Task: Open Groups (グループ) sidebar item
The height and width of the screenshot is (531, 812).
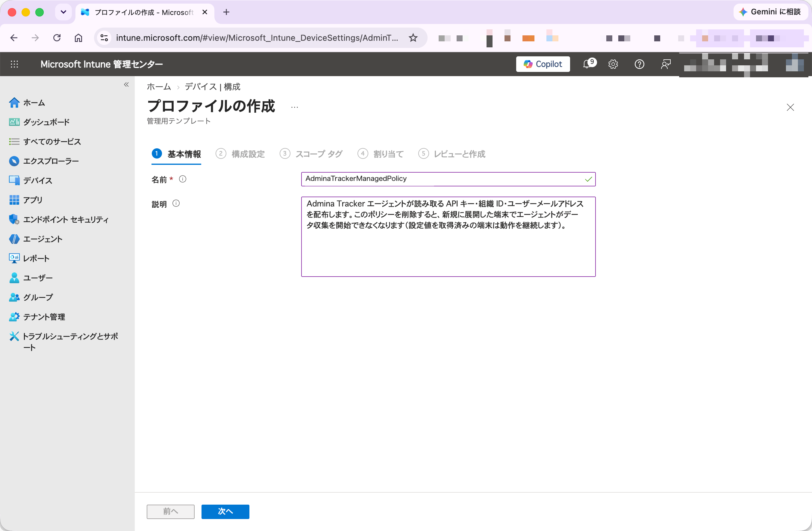Action: (31, 297)
